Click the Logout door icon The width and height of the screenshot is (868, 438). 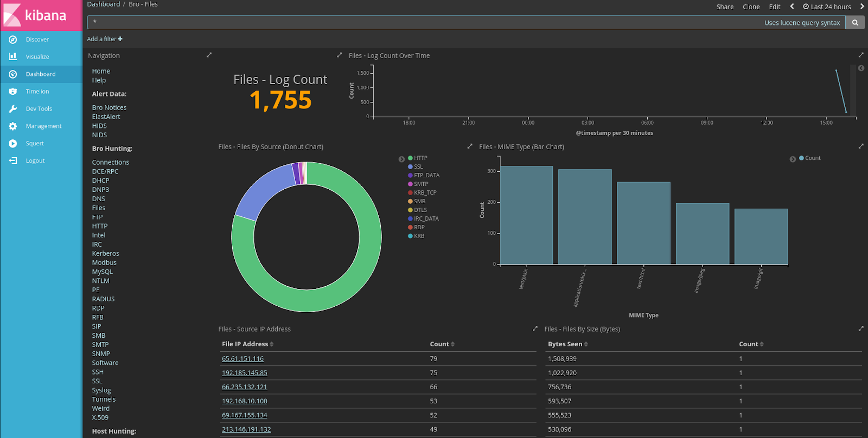[x=12, y=161]
